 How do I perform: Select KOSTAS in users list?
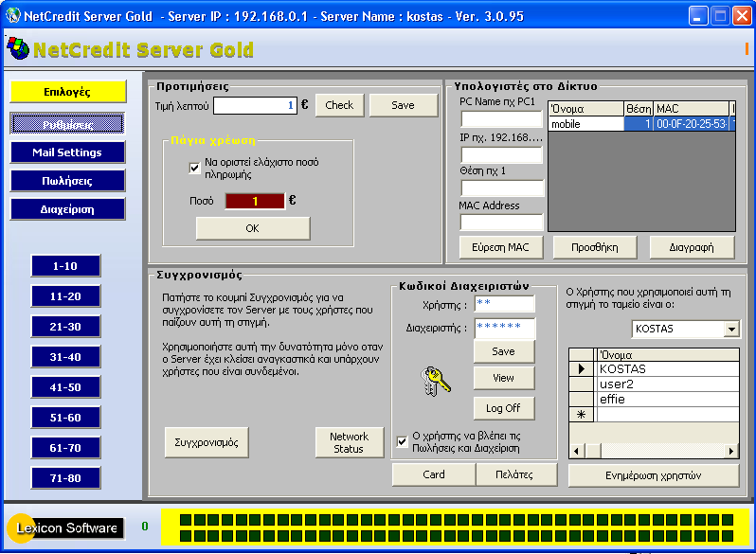click(668, 368)
